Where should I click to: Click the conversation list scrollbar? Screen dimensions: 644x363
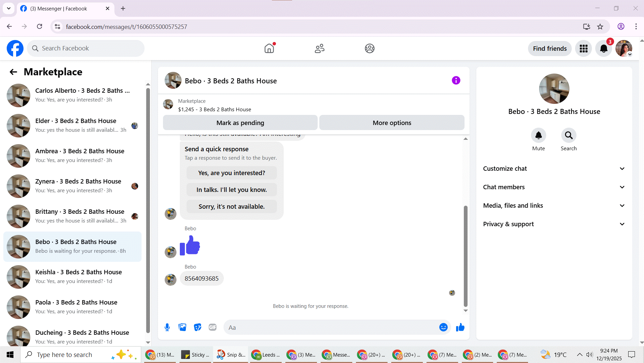click(x=148, y=210)
